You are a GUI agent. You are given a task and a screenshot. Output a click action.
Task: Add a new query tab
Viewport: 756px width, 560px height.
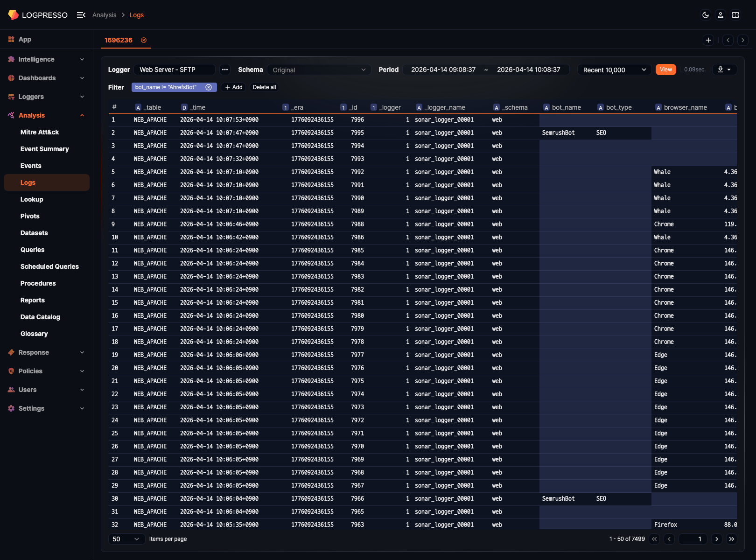(708, 40)
